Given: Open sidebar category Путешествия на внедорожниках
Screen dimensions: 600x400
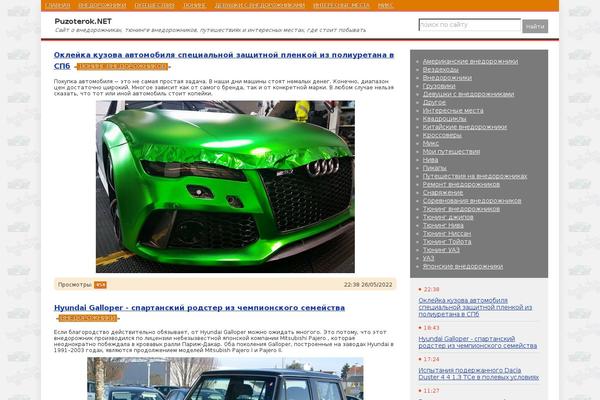Looking at the screenshot, I should [x=475, y=176].
